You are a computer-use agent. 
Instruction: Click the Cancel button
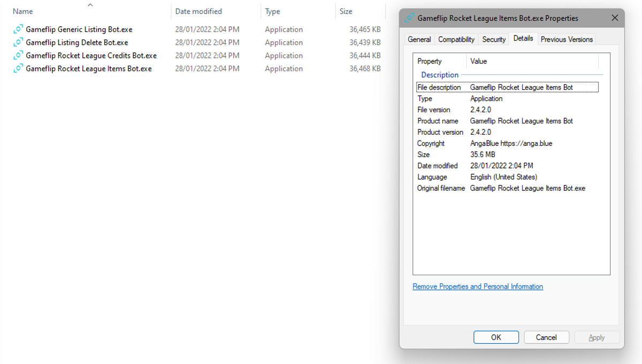pyautogui.click(x=546, y=337)
